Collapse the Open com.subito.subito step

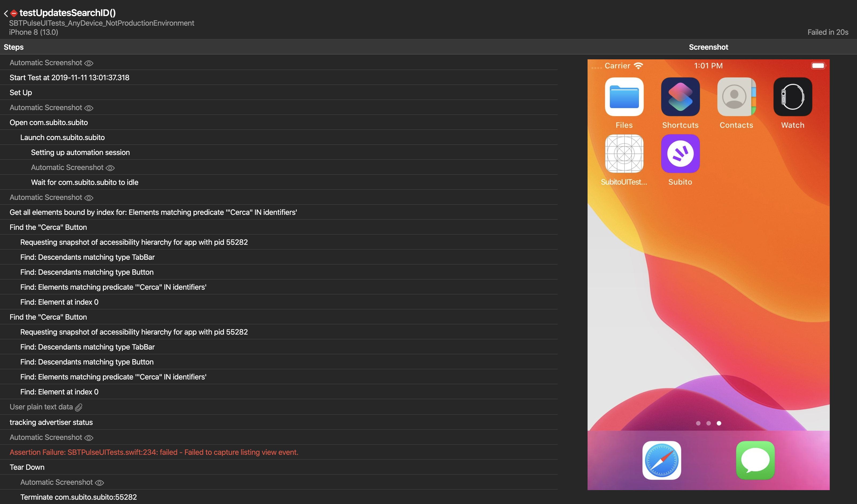tap(49, 122)
